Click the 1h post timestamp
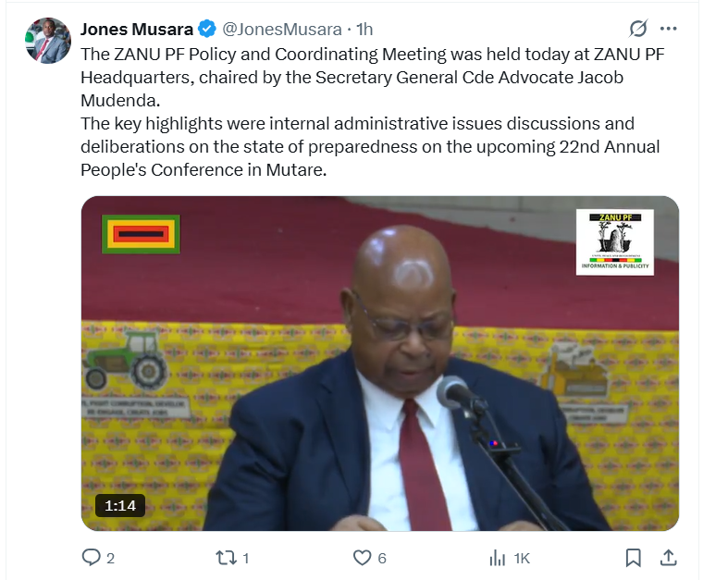This screenshot has height=580, width=728. [x=364, y=30]
